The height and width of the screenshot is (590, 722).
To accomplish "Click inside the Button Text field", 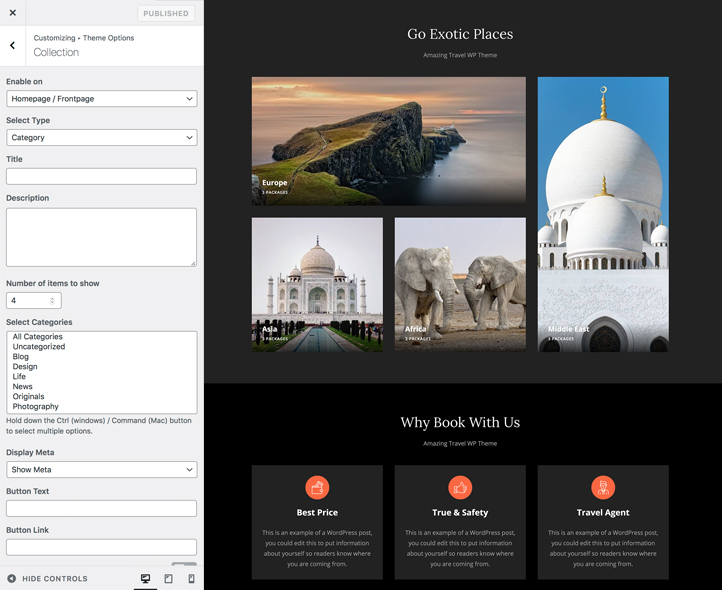I will 101,509.
